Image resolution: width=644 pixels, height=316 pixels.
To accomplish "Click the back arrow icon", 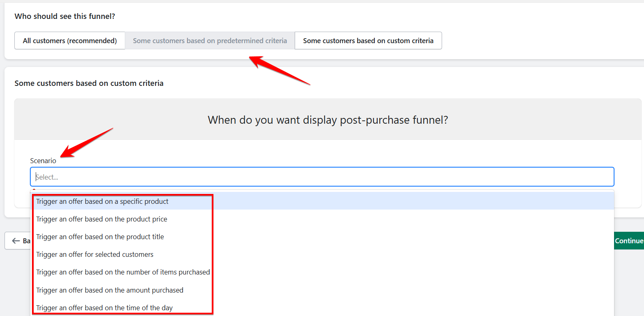I will [x=16, y=241].
